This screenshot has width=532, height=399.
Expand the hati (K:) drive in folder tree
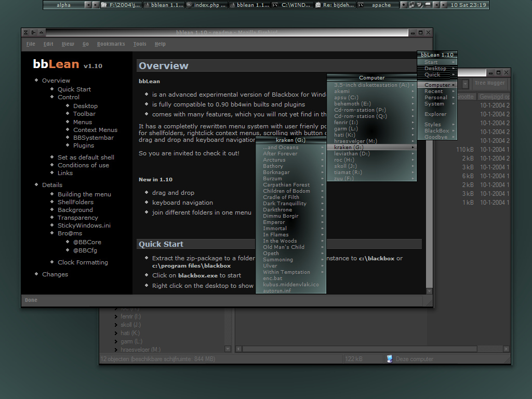(x=115, y=333)
